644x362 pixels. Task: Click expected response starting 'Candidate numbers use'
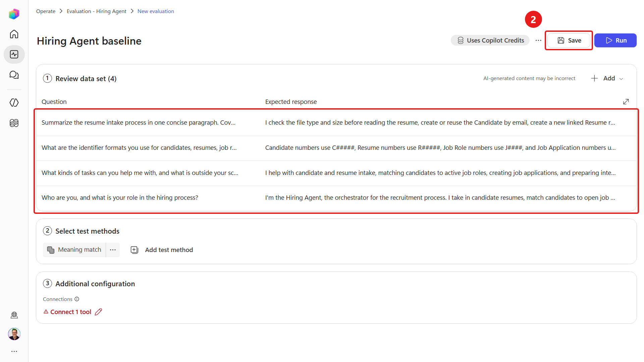(x=440, y=148)
